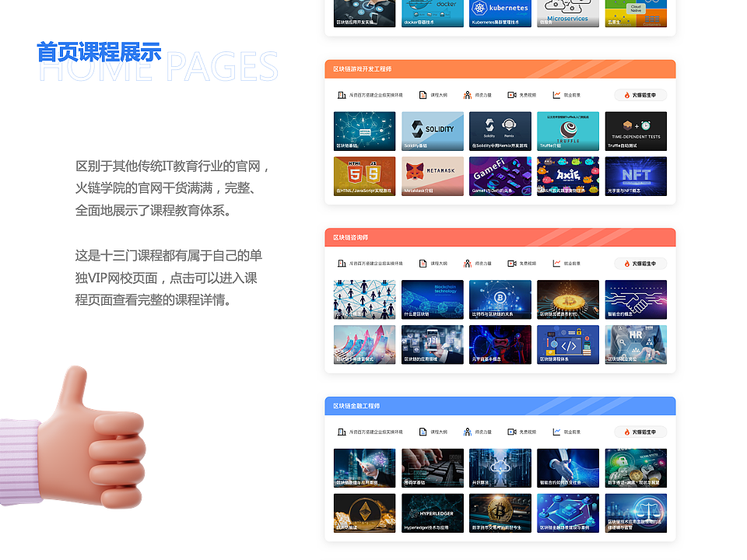The width and height of the screenshot is (747, 560).
Task: Click 就业前景 link in game developer section
Action: click(x=572, y=95)
